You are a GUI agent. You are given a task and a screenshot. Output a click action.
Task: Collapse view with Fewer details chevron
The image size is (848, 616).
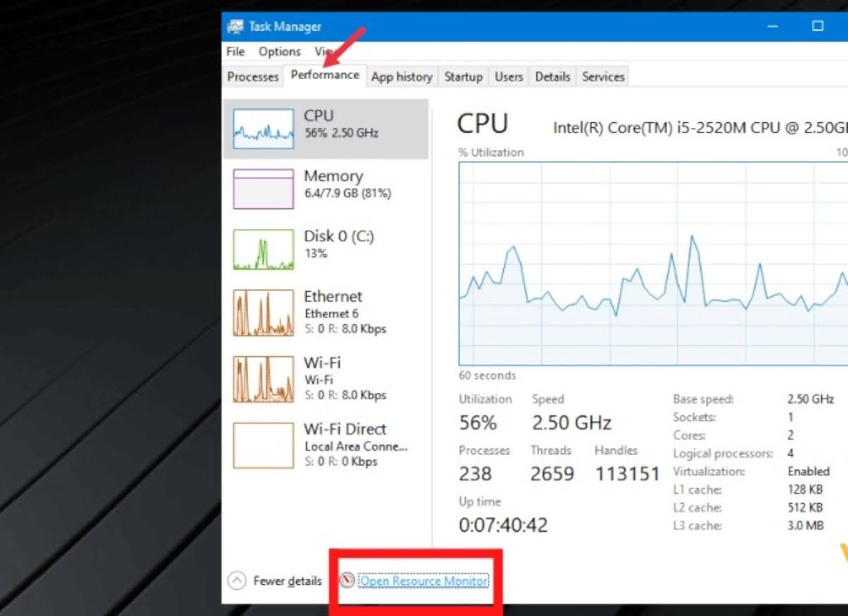point(236,581)
